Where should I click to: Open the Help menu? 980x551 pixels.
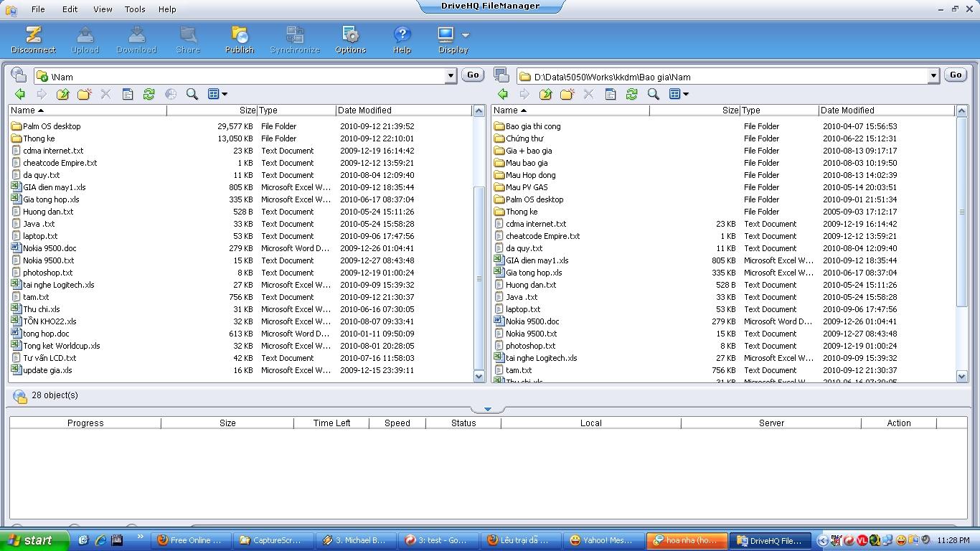(167, 9)
